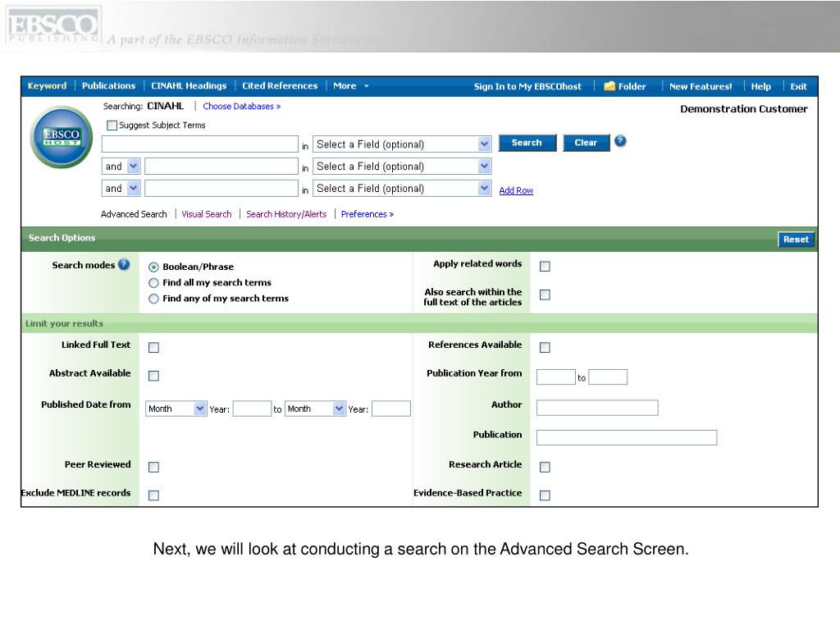The height and width of the screenshot is (630, 840).
Task: Click the Published Date end Year field
Action: click(391, 409)
